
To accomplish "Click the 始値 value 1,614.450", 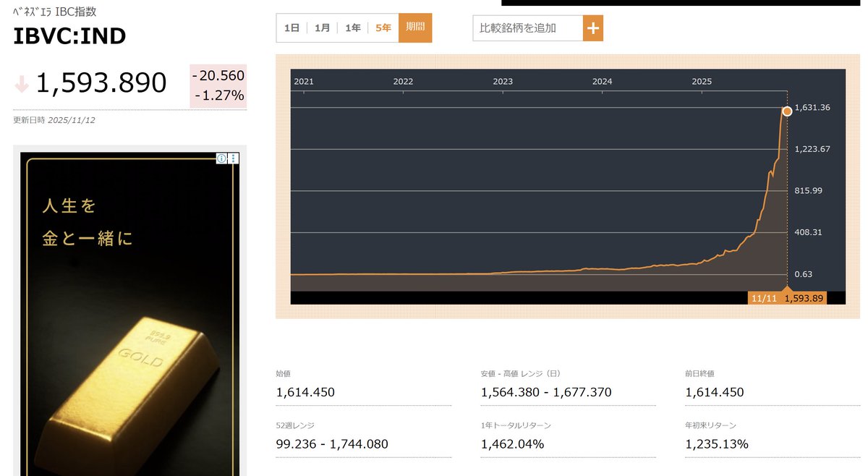I will 305,392.
